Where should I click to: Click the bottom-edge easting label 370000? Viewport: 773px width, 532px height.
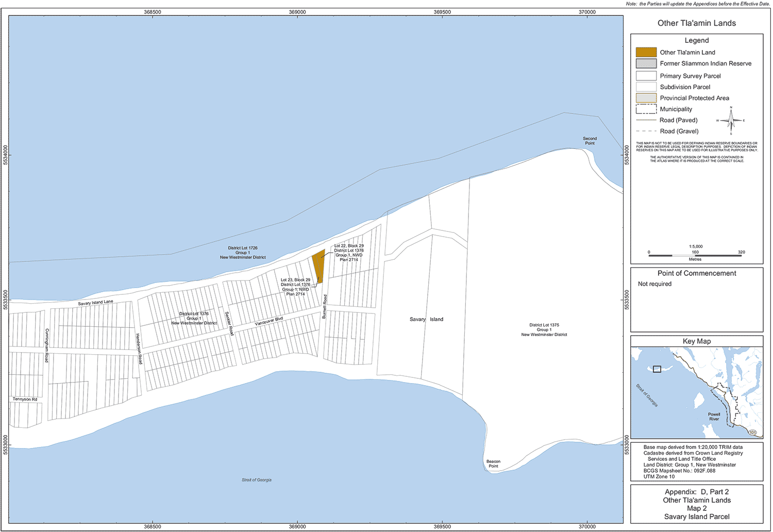tap(587, 527)
